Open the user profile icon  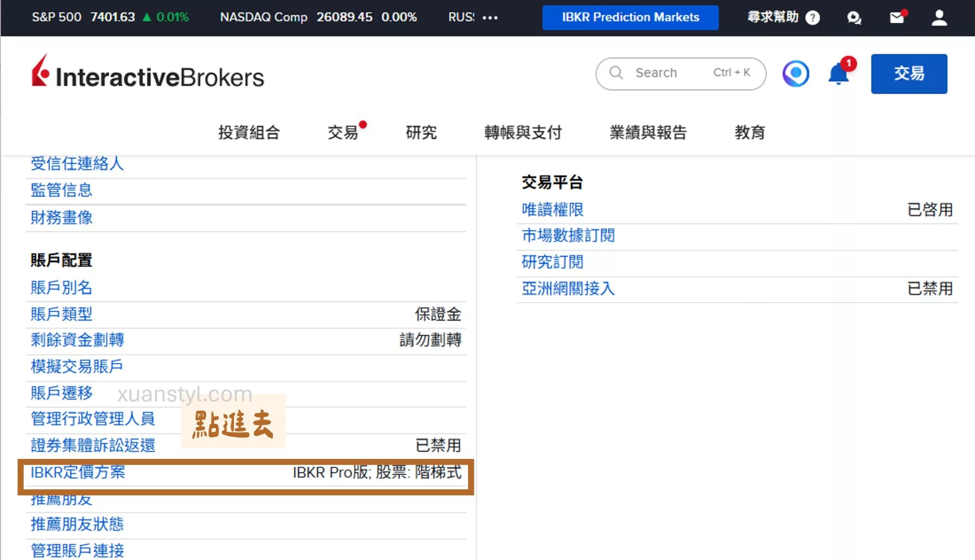pyautogui.click(x=939, y=18)
